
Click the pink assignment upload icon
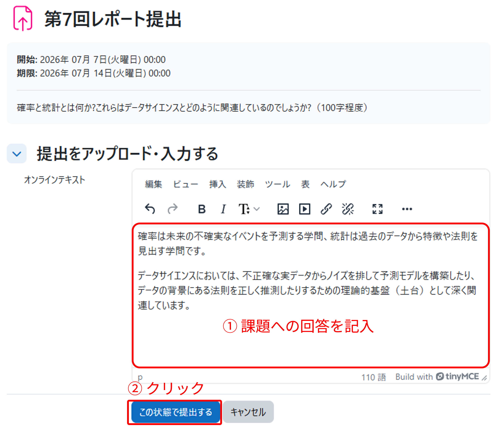(23, 18)
